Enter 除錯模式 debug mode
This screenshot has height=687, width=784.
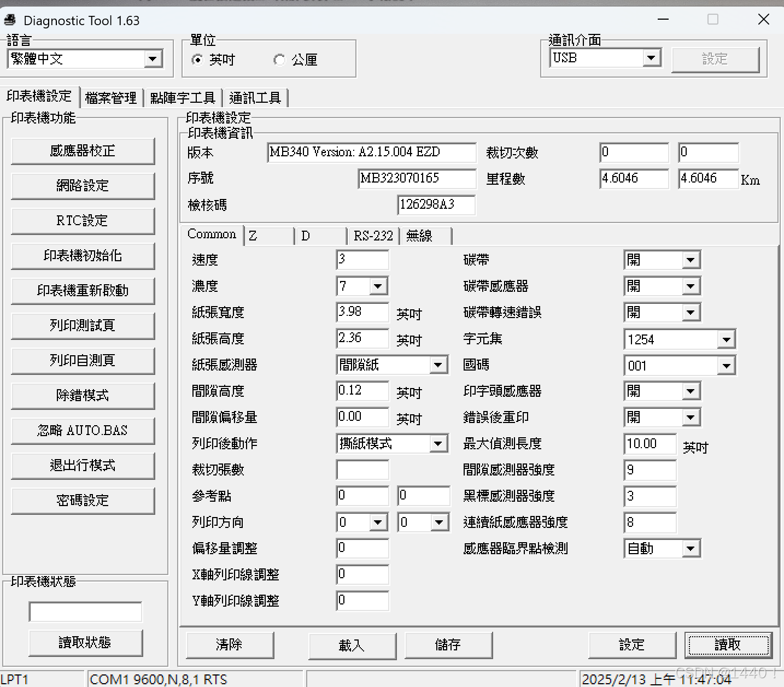point(83,396)
